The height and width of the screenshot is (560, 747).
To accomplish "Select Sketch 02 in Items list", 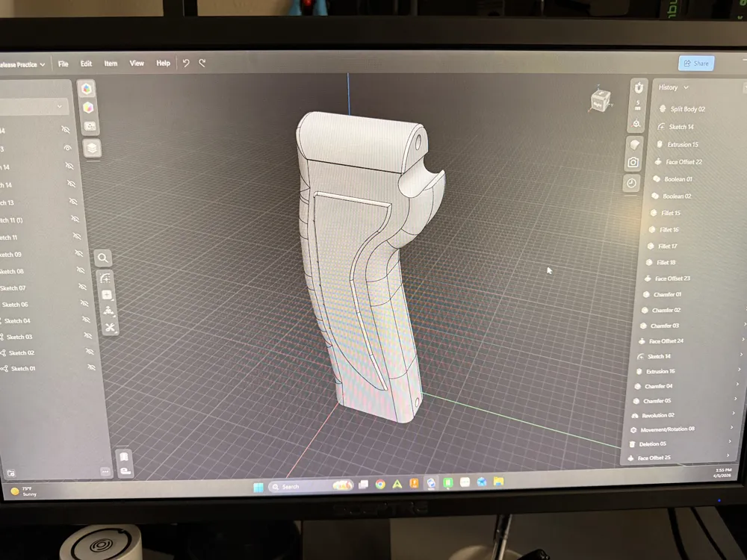I will tap(17, 353).
